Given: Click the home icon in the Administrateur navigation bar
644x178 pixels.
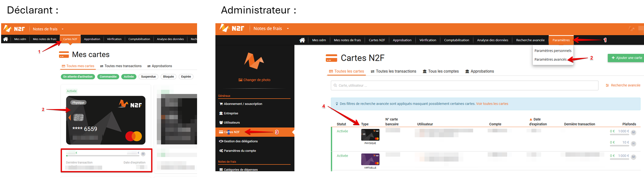Looking at the screenshot, I should click(302, 40).
